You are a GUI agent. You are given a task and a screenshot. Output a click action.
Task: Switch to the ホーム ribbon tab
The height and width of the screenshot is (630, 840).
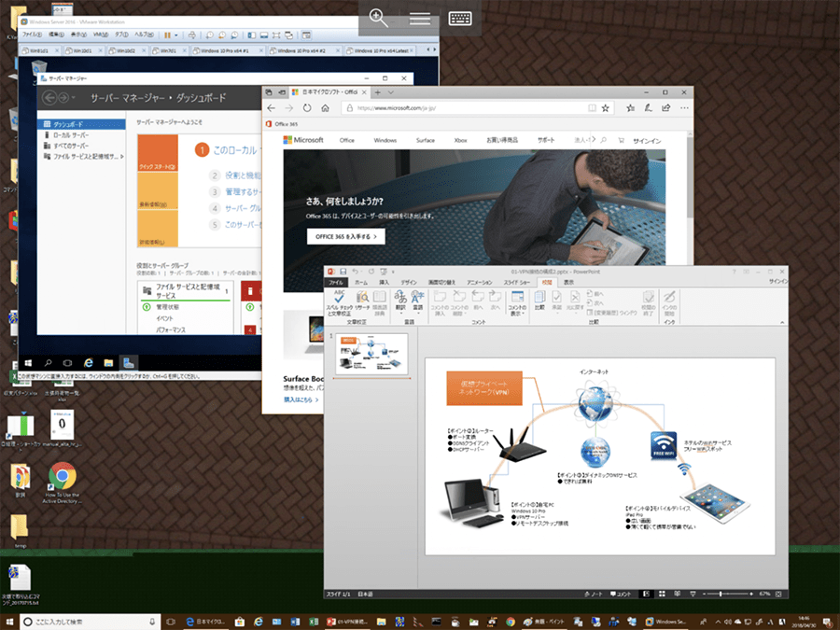359,282
